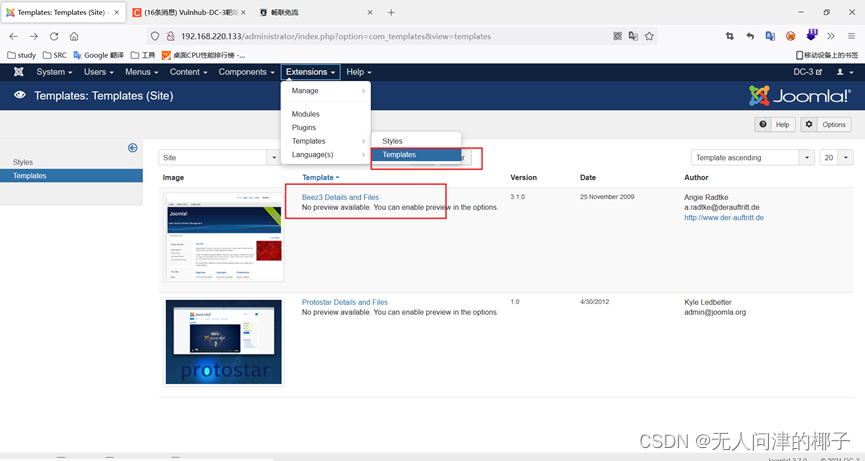Open the Joomla logo icon in admin menu
Viewport: 865px width, 461px height.
pyautogui.click(x=19, y=72)
